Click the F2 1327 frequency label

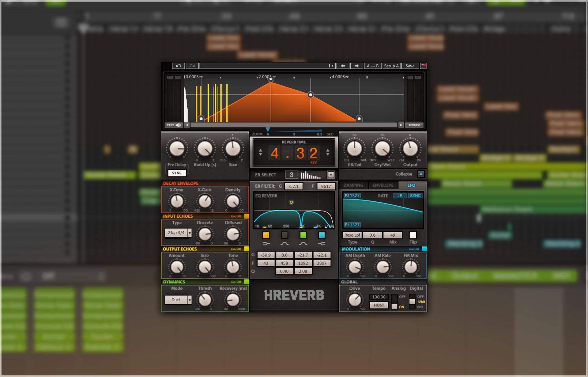click(352, 196)
